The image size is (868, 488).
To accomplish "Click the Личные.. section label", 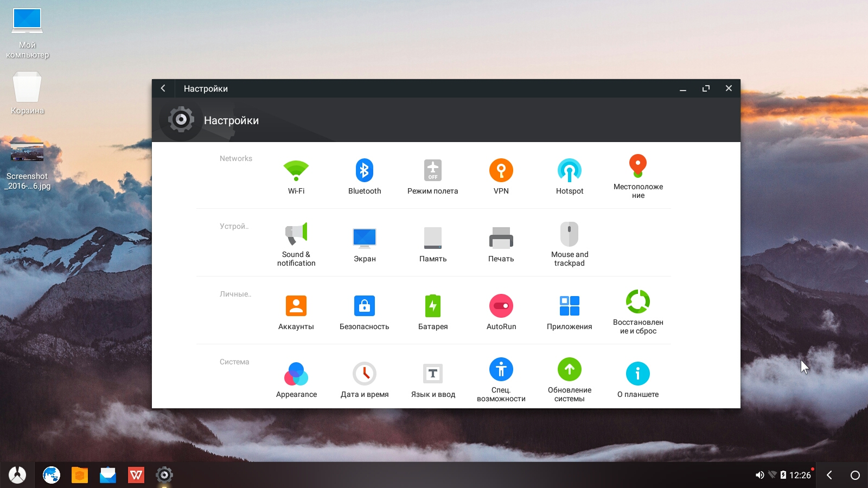I will (x=235, y=294).
